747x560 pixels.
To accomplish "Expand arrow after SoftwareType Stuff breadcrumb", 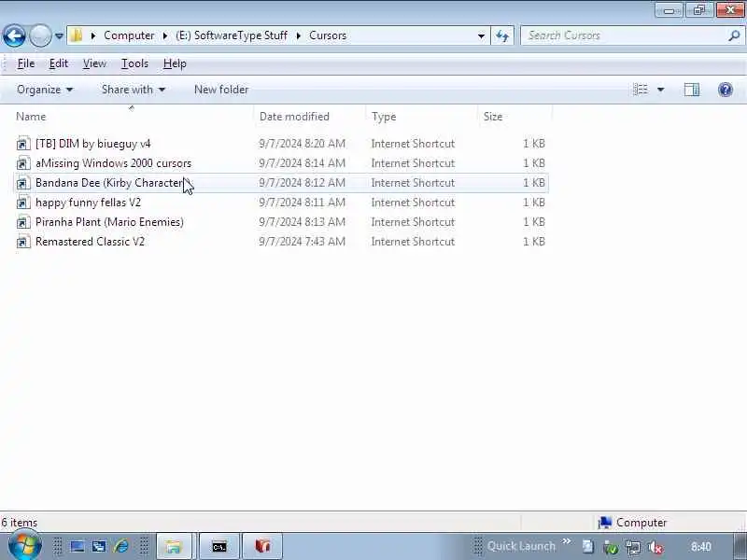I will click(299, 35).
